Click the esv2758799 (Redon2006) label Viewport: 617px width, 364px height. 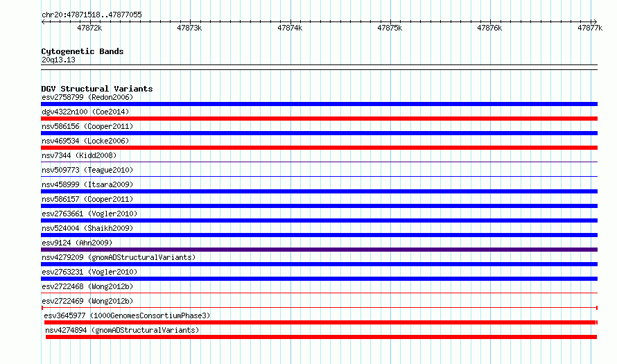[x=87, y=97]
